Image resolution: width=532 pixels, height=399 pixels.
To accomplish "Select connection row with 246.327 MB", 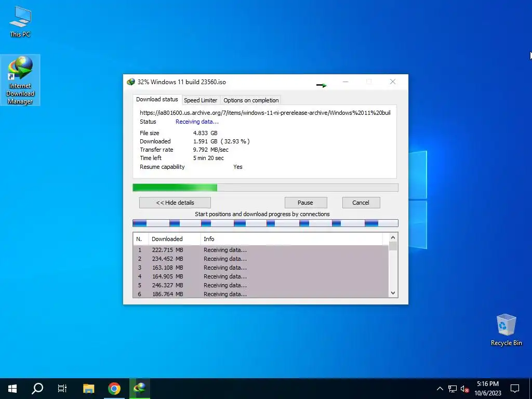I will pyautogui.click(x=261, y=285).
